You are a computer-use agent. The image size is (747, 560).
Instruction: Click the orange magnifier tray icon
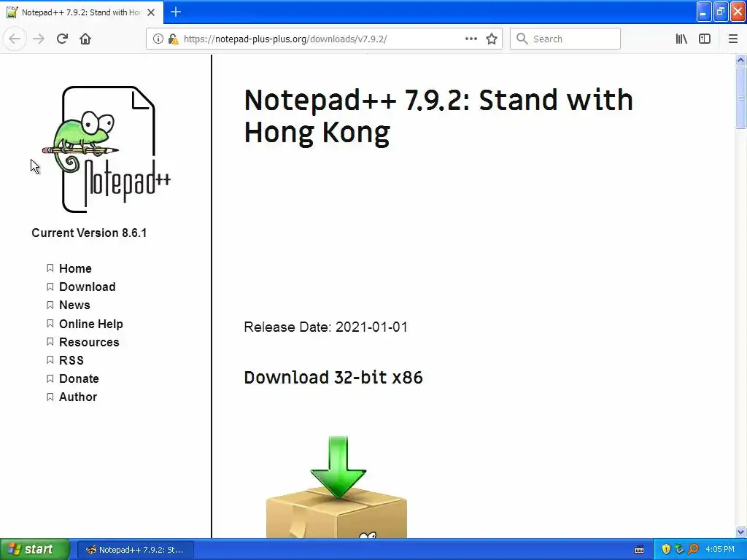(x=693, y=549)
